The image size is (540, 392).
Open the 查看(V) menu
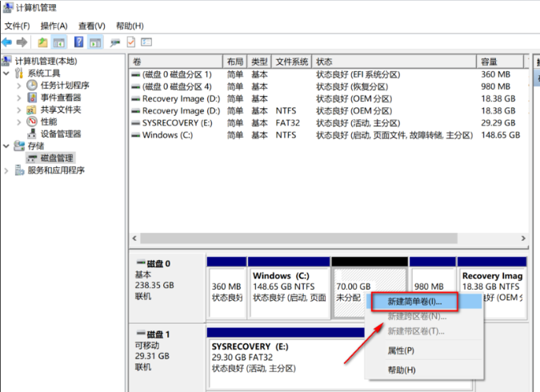91,26
